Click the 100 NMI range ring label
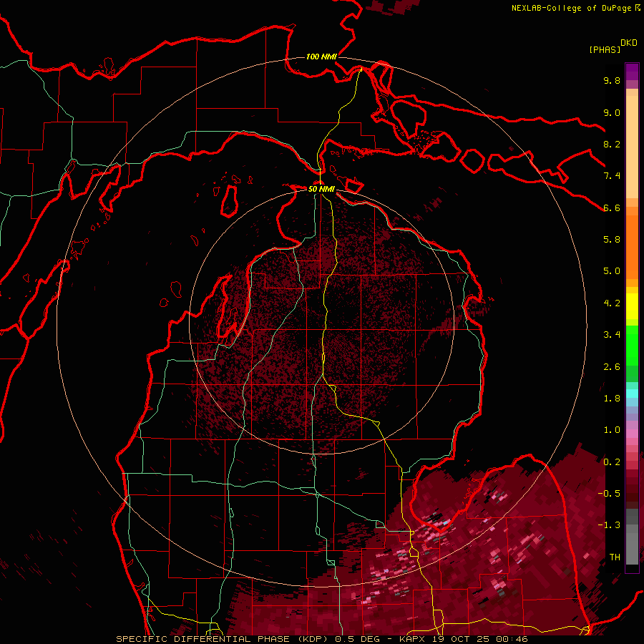Viewport: 644px width, 644px height. coord(321,57)
